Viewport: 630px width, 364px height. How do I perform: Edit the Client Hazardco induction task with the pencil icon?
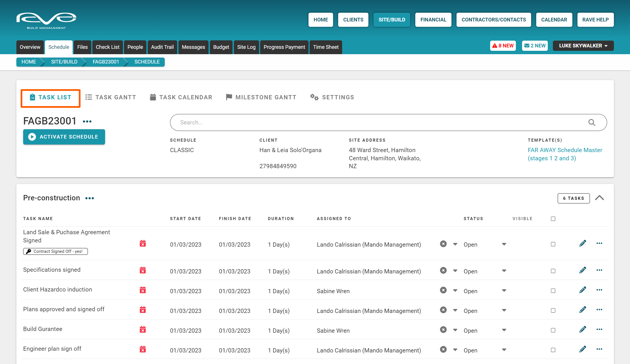click(583, 290)
